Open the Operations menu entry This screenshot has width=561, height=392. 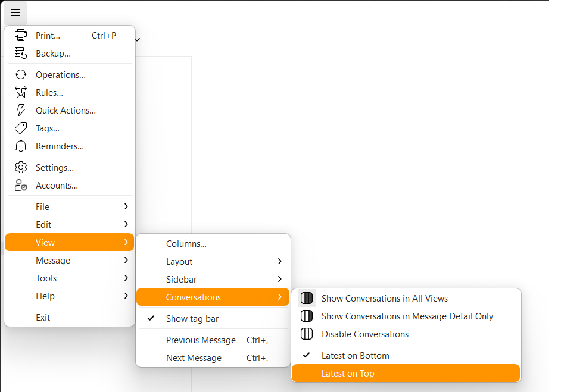(70, 75)
